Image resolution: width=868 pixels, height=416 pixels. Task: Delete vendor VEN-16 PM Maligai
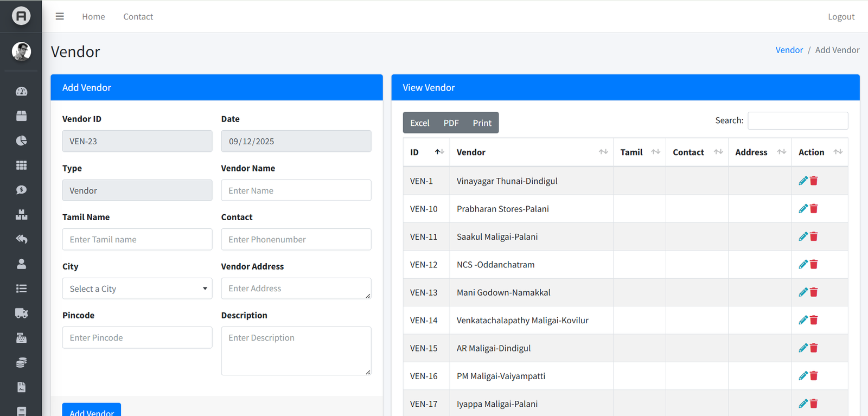coord(814,376)
